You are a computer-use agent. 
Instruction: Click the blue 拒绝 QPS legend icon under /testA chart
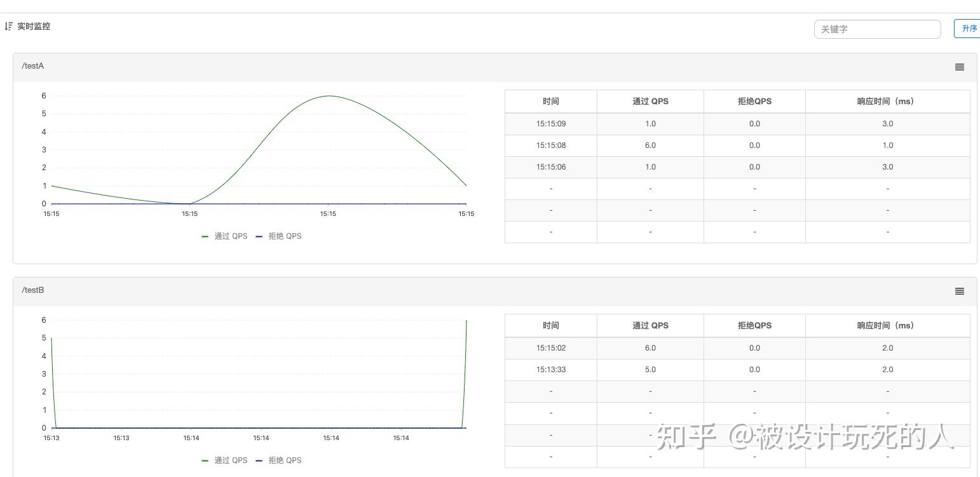point(259,236)
